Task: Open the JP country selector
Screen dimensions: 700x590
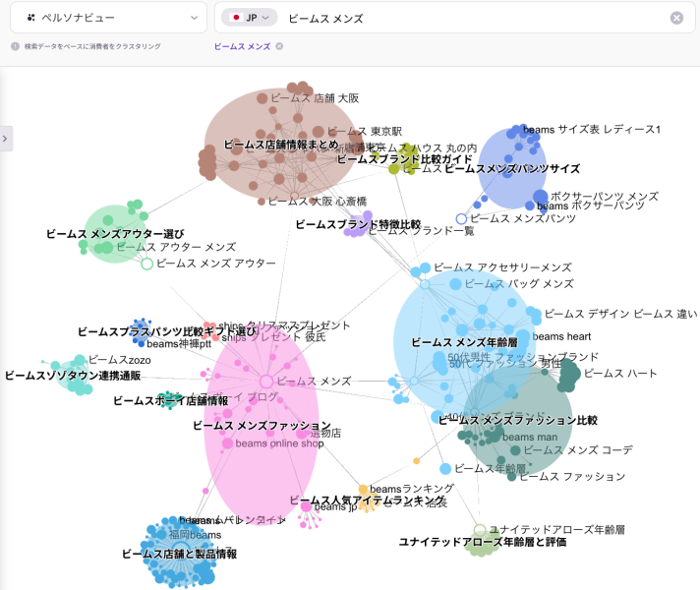Action: tap(250, 18)
